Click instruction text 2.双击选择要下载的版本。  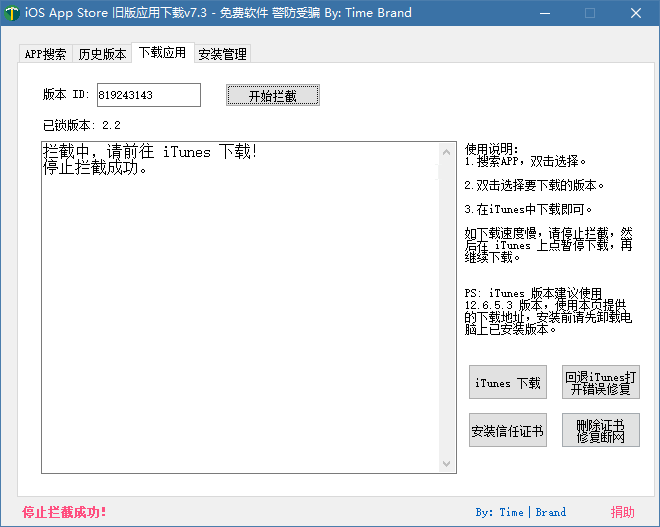pos(534,185)
